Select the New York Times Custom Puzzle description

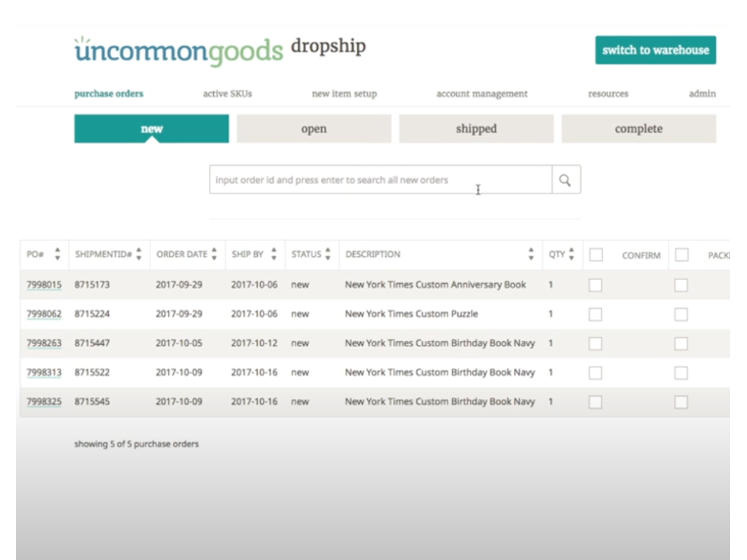(411, 314)
